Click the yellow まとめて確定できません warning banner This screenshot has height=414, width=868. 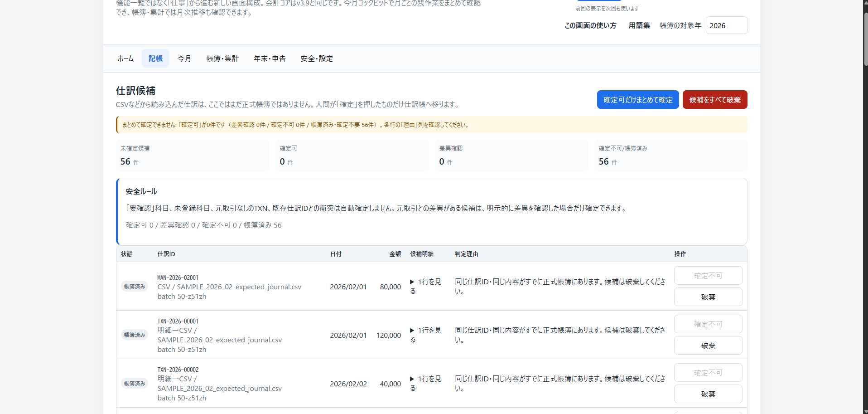click(432, 125)
